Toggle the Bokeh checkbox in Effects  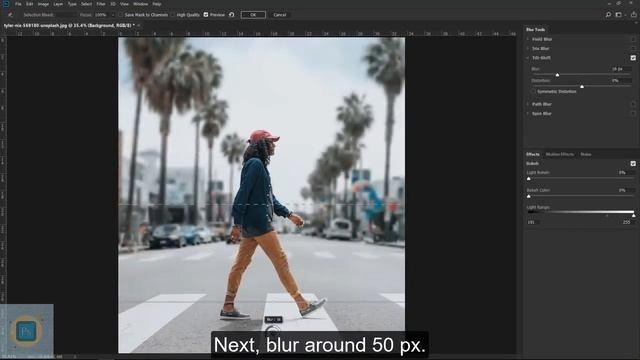[633, 163]
